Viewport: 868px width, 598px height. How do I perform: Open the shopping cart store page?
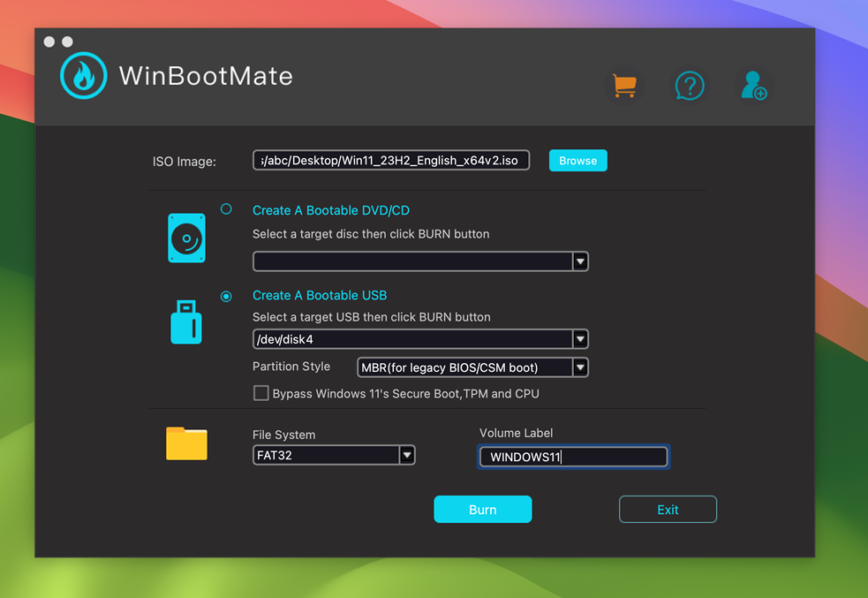(x=624, y=85)
